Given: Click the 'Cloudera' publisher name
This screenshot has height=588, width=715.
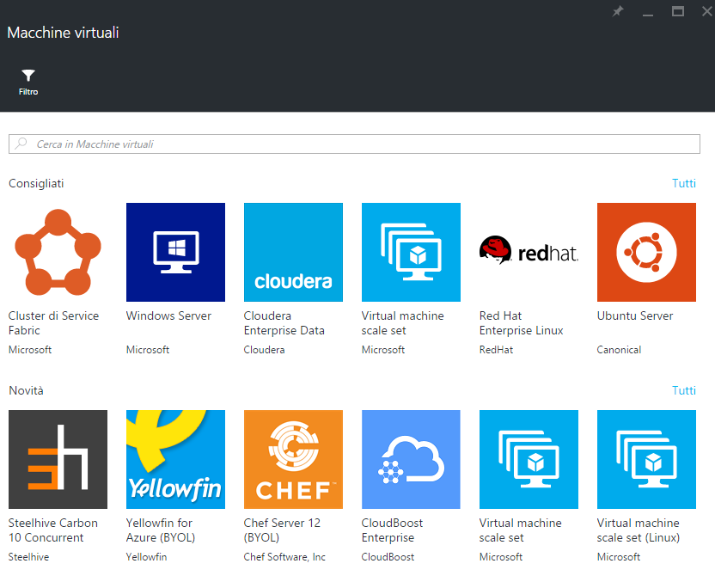Looking at the screenshot, I should 264,350.
